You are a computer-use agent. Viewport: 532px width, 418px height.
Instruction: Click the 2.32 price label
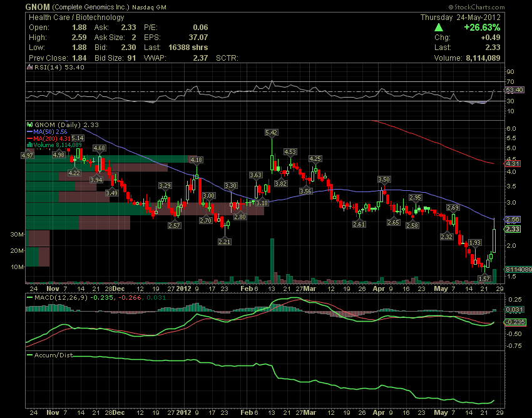pos(446,237)
